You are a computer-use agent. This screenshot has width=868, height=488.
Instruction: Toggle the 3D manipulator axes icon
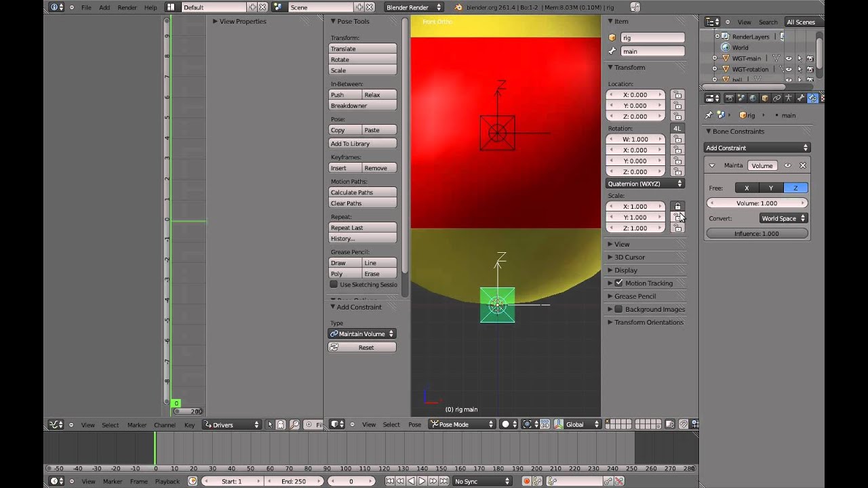(x=559, y=424)
